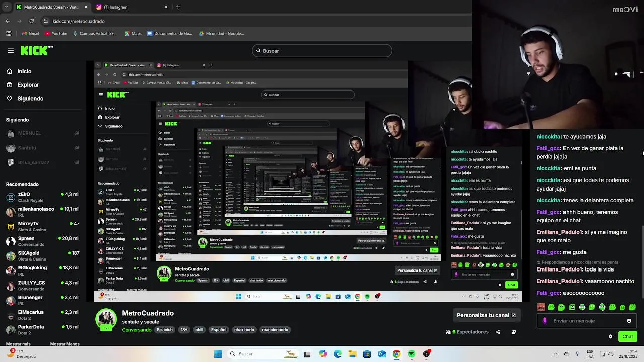Screen dimensions: 644x362
Task: Open the Kick hamburger menu
Action: pos(11,51)
